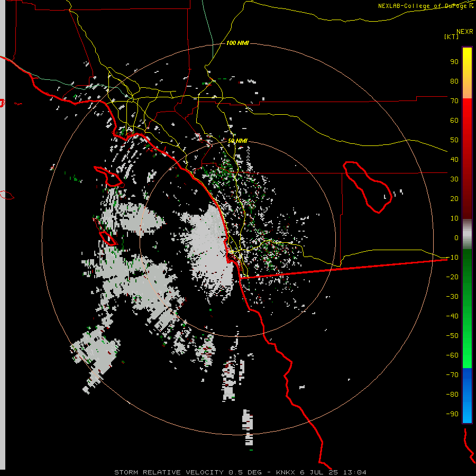Click the 13:04 timestamp in the caption
The width and height of the screenshot is (476, 476).
tap(354, 472)
